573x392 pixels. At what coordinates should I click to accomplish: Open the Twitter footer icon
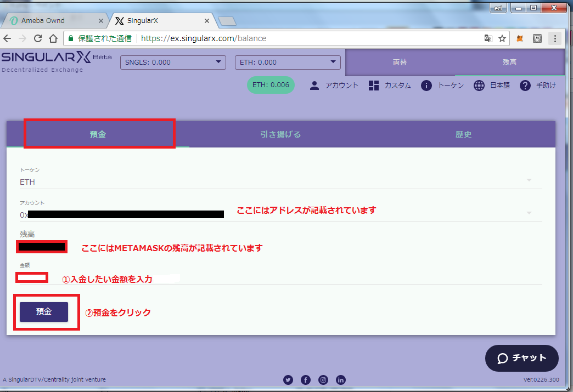point(288,380)
